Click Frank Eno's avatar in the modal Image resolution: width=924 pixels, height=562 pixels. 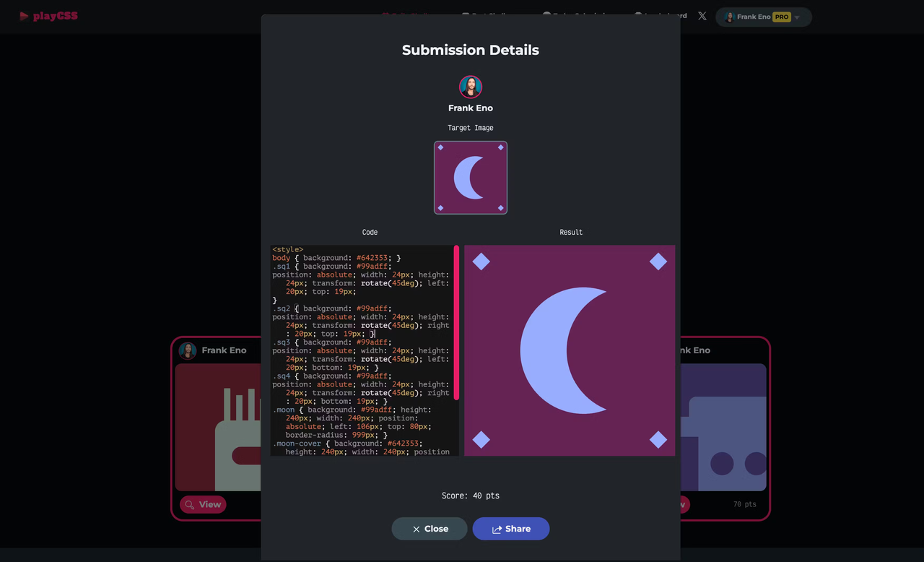[x=471, y=86]
